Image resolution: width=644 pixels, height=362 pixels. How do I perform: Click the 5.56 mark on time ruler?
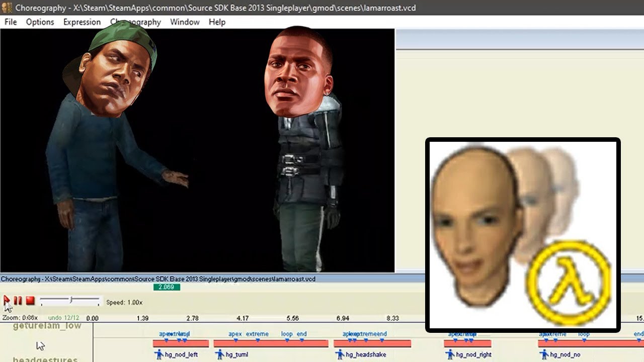tap(292, 318)
